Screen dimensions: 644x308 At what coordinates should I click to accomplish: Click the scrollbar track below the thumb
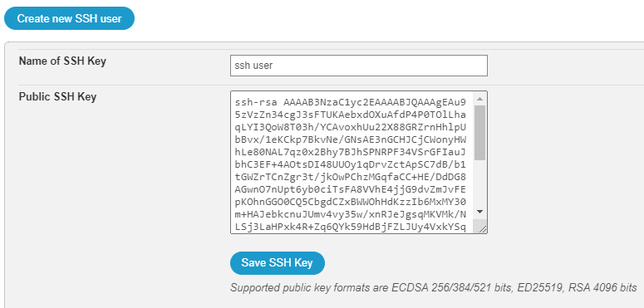(479, 183)
